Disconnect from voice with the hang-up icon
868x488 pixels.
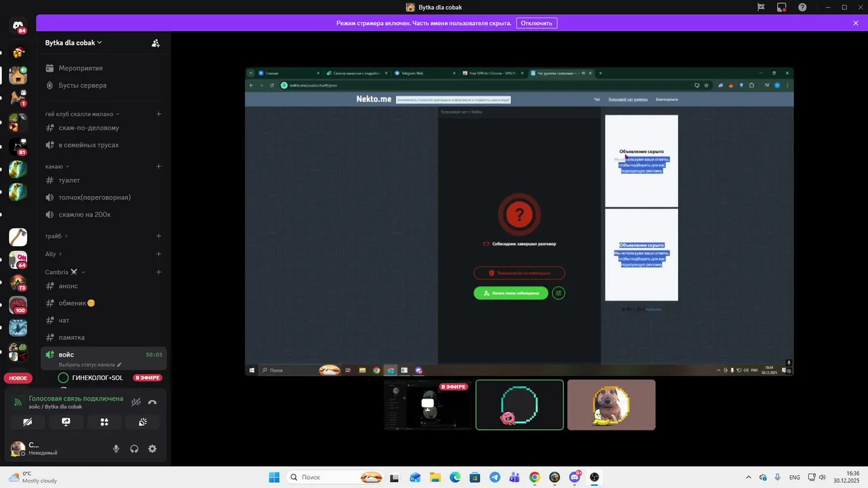[x=153, y=402]
